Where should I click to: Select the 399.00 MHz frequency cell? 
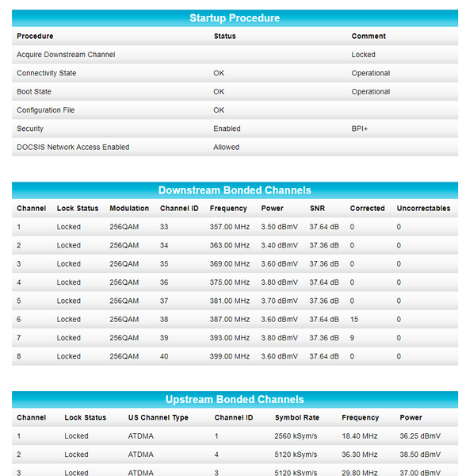click(230, 356)
